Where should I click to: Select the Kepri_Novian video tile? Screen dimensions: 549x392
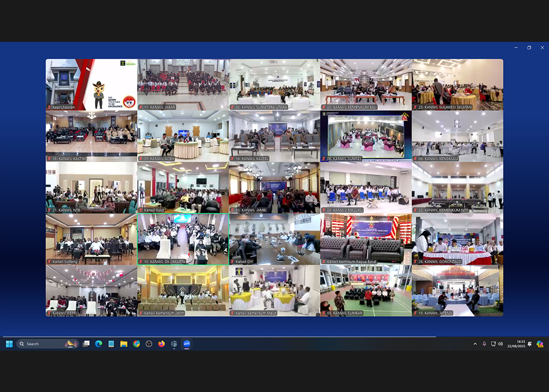[92, 84]
